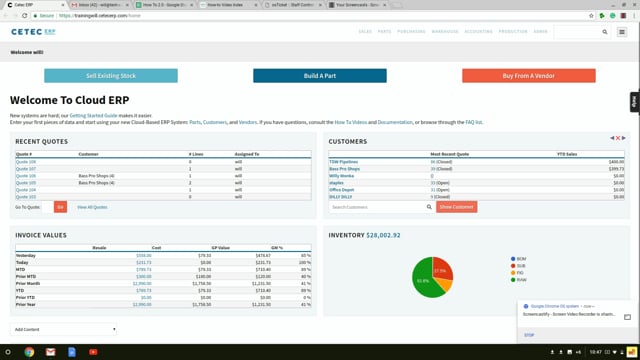Click the magnifier icon in header search
The height and width of the screenshot is (360, 640).
point(604,32)
